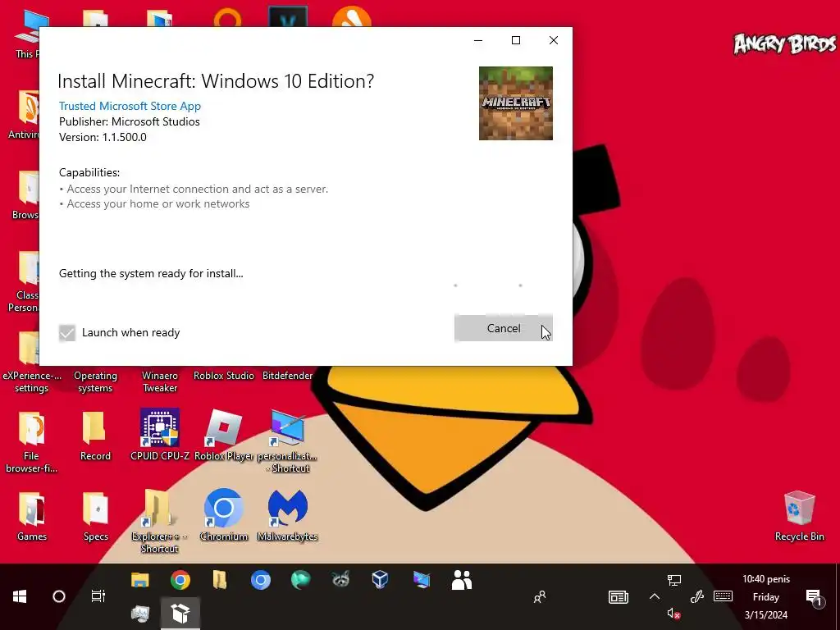Toggle the Launch when ready checkbox
This screenshot has width=840, height=630.
[67, 333]
